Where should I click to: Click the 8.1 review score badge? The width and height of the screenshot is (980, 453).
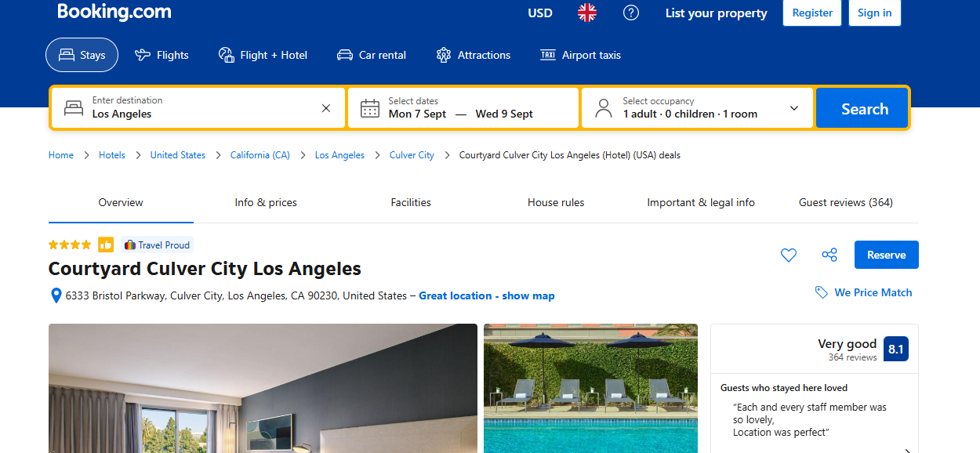[896, 349]
